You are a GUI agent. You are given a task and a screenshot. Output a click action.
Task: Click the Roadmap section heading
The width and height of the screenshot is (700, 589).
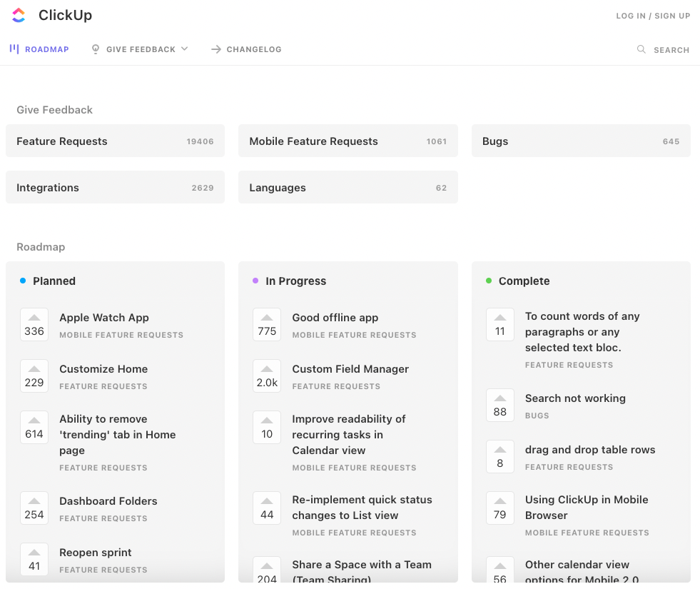[x=41, y=247]
